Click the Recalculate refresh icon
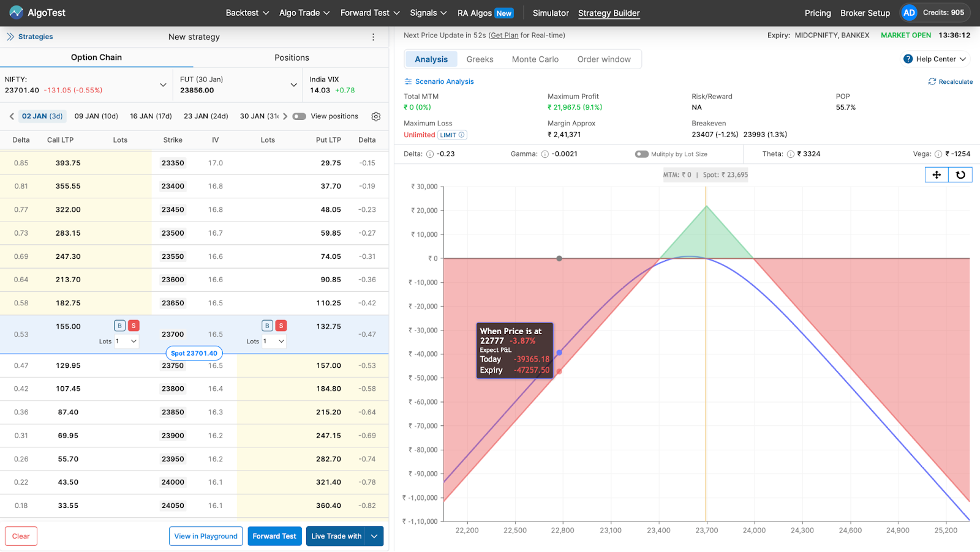 pyautogui.click(x=932, y=81)
